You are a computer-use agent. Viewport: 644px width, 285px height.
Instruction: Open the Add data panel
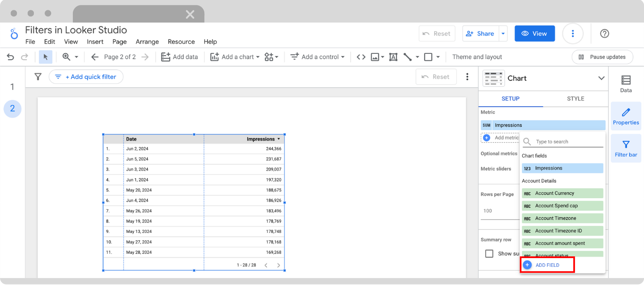[180, 57]
